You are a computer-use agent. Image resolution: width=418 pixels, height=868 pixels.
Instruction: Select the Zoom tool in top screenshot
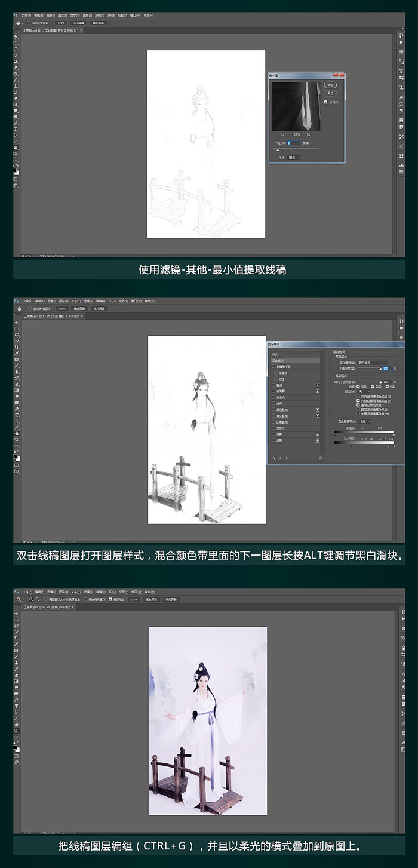[16, 154]
